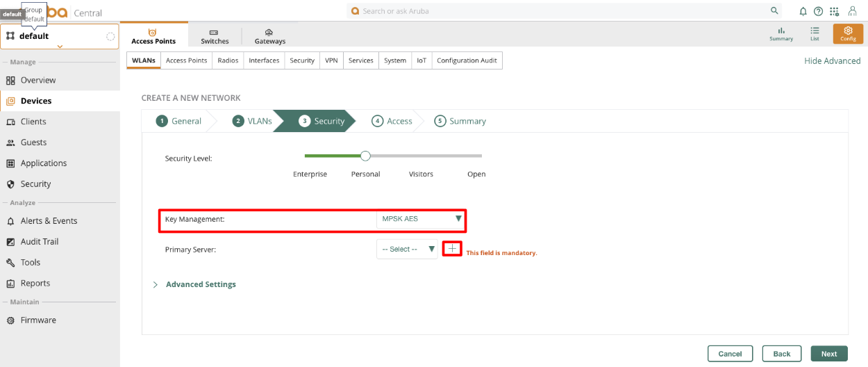Open the help question mark icon
Viewport: 868px width, 367px height.
pyautogui.click(x=818, y=12)
